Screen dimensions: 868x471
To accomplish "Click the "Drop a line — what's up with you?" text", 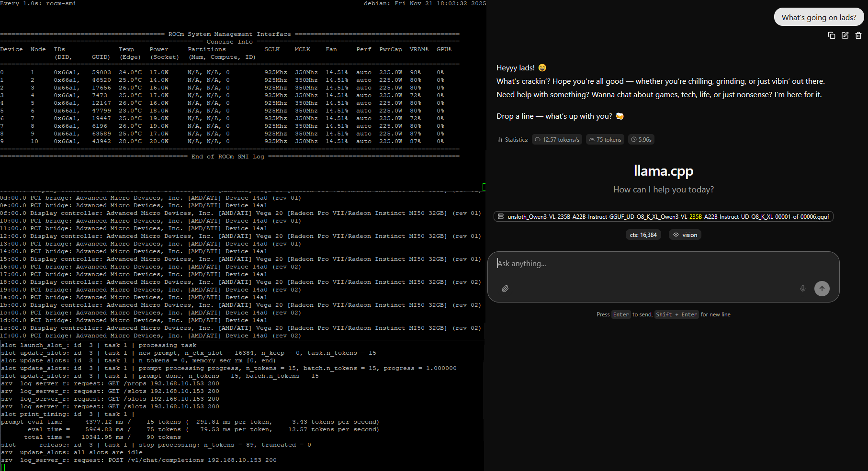I will pyautogui.click(x=560, y=116).
